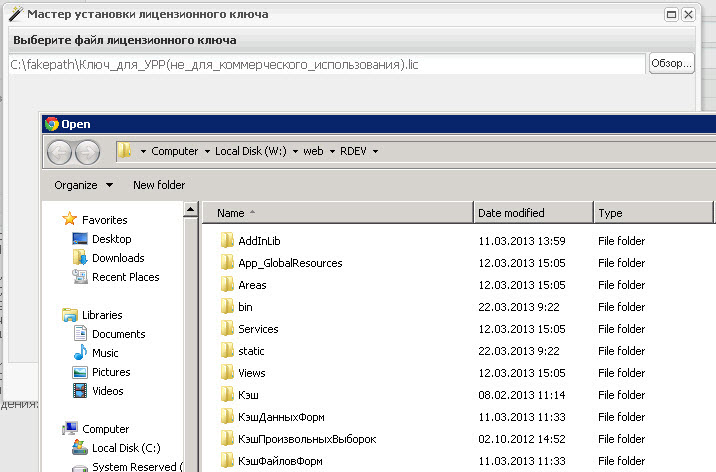This screenshot has height=472, width=716.
Task: Sort files by Name column header
Action: pyautogui.click(x=231, y=213)
